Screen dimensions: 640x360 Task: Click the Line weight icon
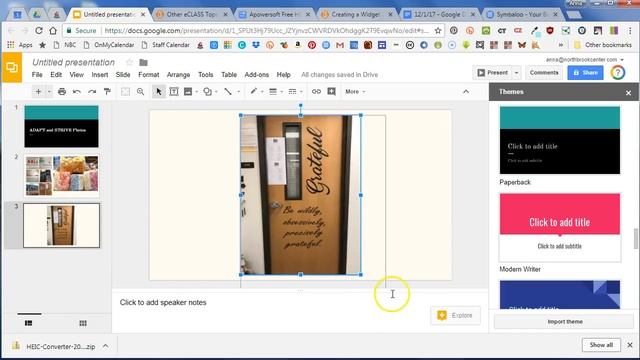tap(273, 92)
